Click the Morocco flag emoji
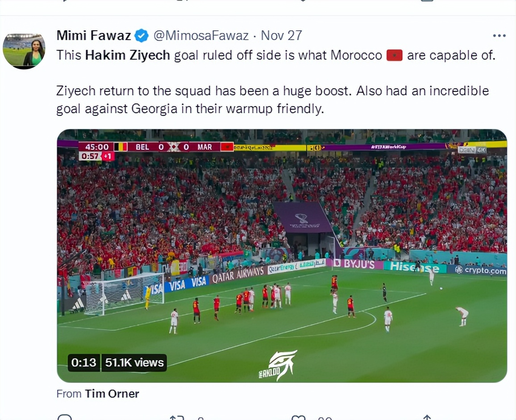Image resolution: width=516 pixels, height=420 pixels. tap(395, 55)
